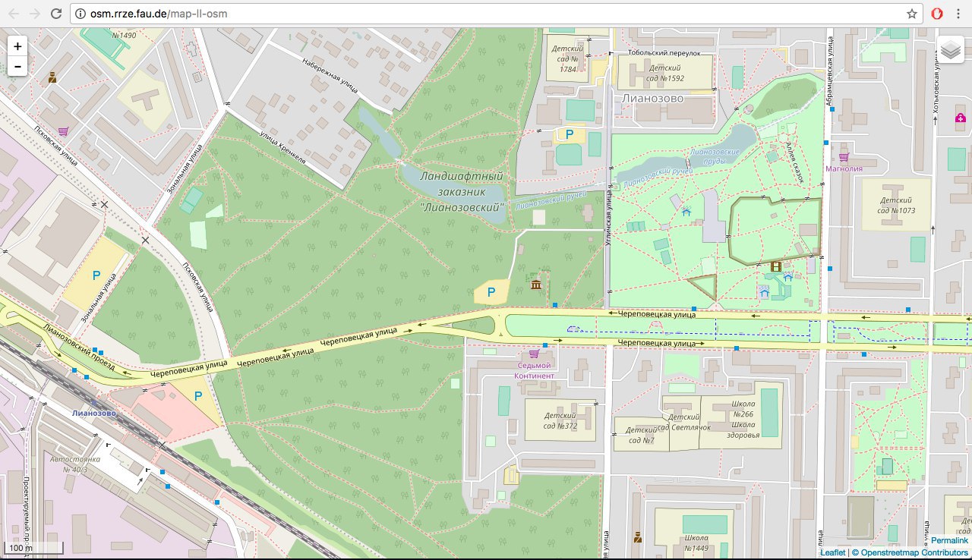Open the browser three-dot menu
This screenshot has height=560, width=972.
(960, 14)
